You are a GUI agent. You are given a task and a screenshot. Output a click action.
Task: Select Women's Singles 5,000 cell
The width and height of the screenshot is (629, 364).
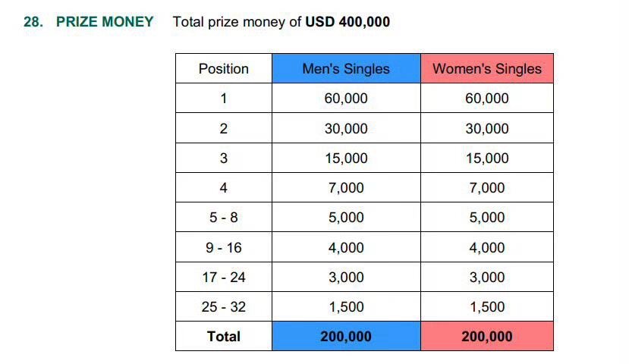pyautogui.click(x=487, y=218)
